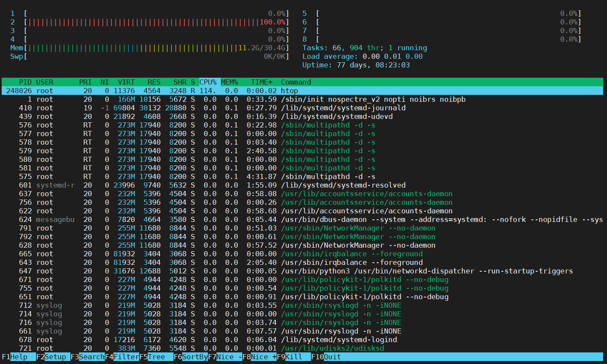Open the F6 SortBy list
Image resolution: width=607 pixels, height=364 pixels.
(195, 357)
